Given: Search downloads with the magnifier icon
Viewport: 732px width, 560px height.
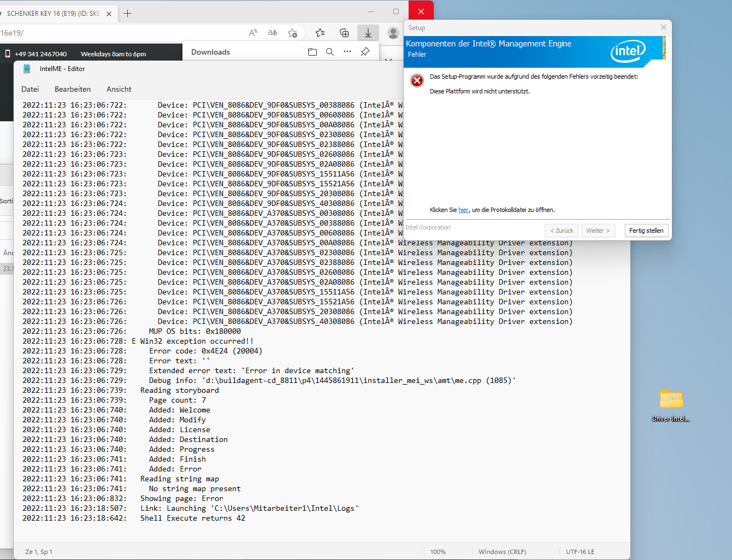Looking at the screenshot, I should click(330, 52).
